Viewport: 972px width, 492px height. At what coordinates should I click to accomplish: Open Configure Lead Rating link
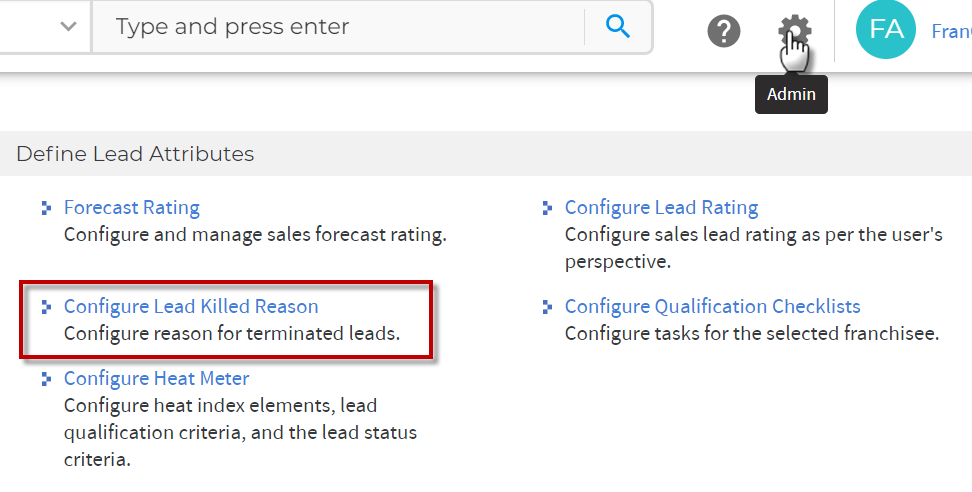661,208
